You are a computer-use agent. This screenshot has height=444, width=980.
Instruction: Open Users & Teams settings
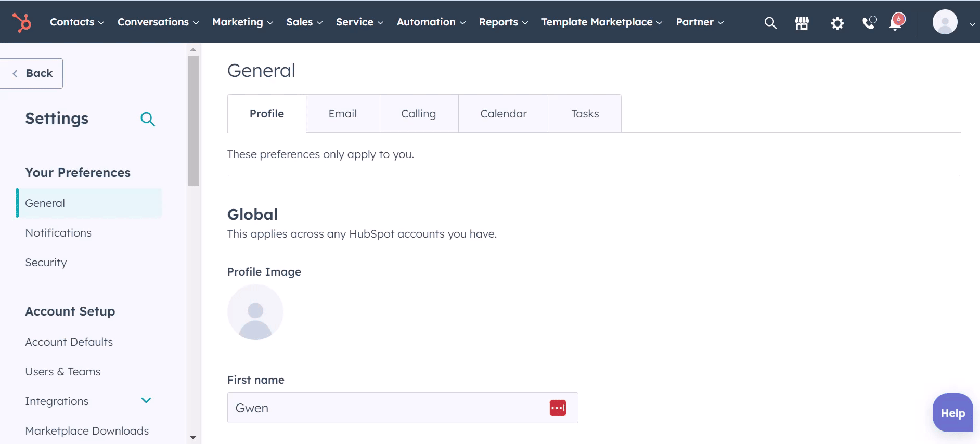point(63,372)
